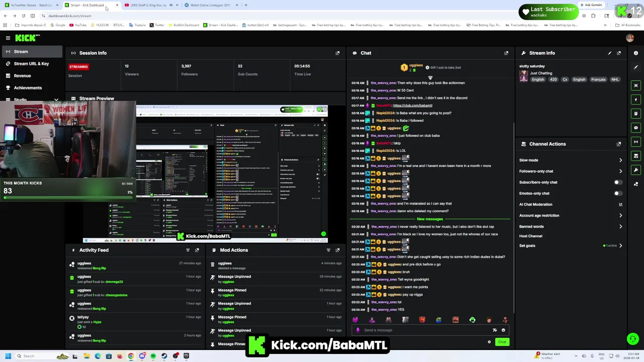Viewport: 644px width, 362px height.
Task: Open Stream in the left sidebar
Action: point(31,52)
